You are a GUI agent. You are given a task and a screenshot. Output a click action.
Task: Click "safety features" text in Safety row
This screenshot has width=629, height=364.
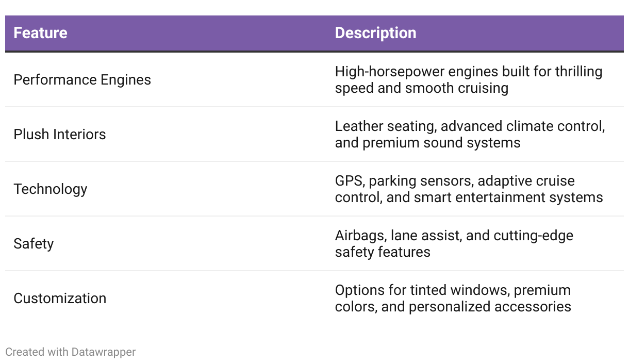[x=383, y=252]
